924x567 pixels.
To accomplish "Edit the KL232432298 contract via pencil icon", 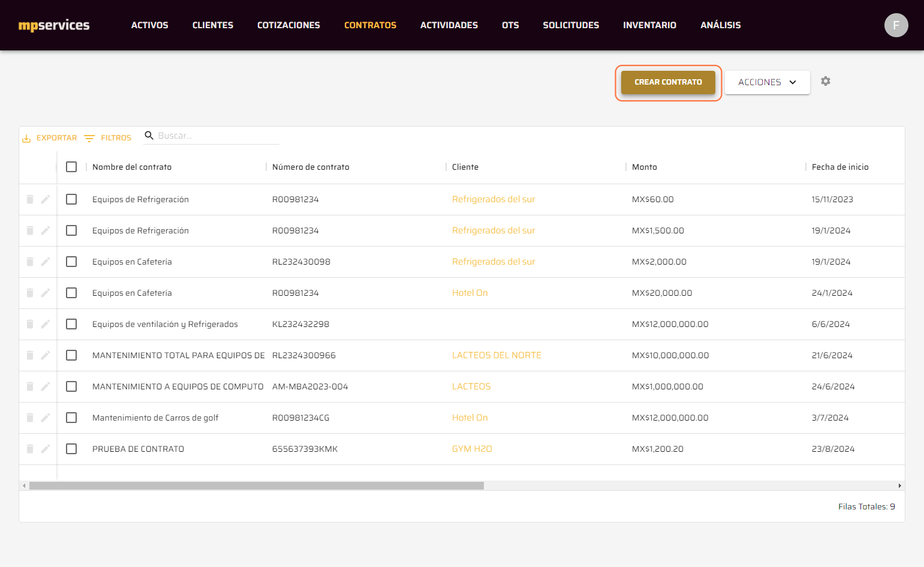I will tap(46, 324).
